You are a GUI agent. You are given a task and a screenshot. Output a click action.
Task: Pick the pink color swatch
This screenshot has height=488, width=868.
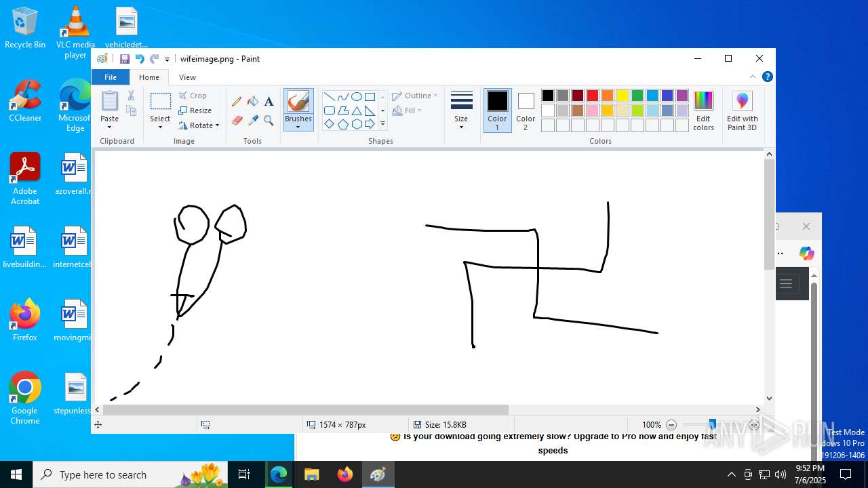pos(593,110)
